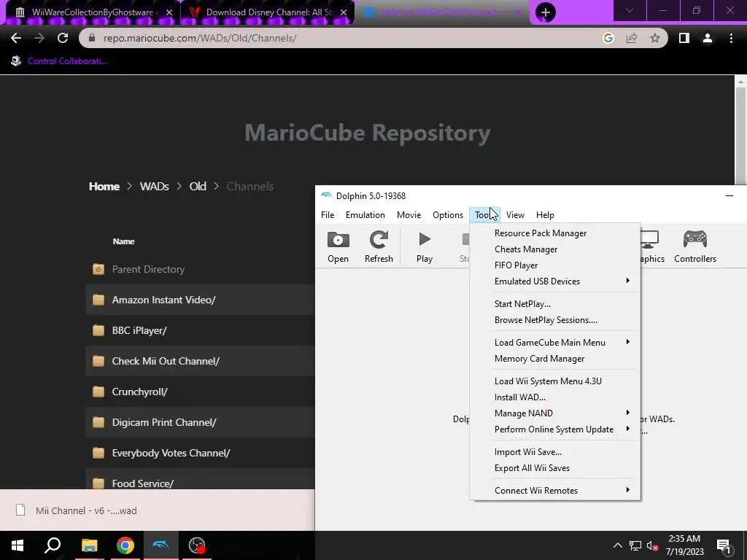Screen dimensions: 747x560
Task: Click the Dolphin icon in the taskbar
Action: pyautogui.click(x=160, y=545)
